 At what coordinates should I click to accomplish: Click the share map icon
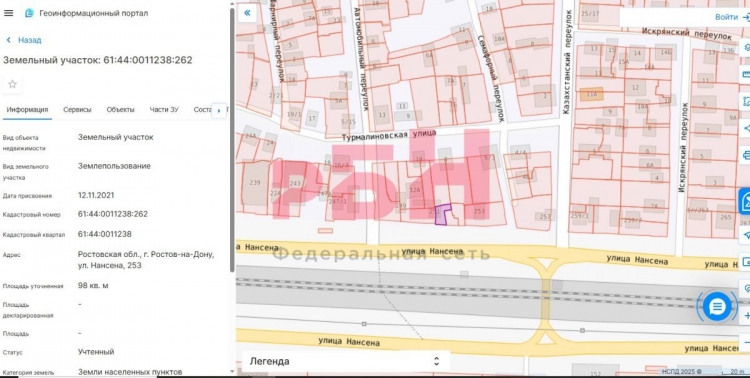[745, 128]
